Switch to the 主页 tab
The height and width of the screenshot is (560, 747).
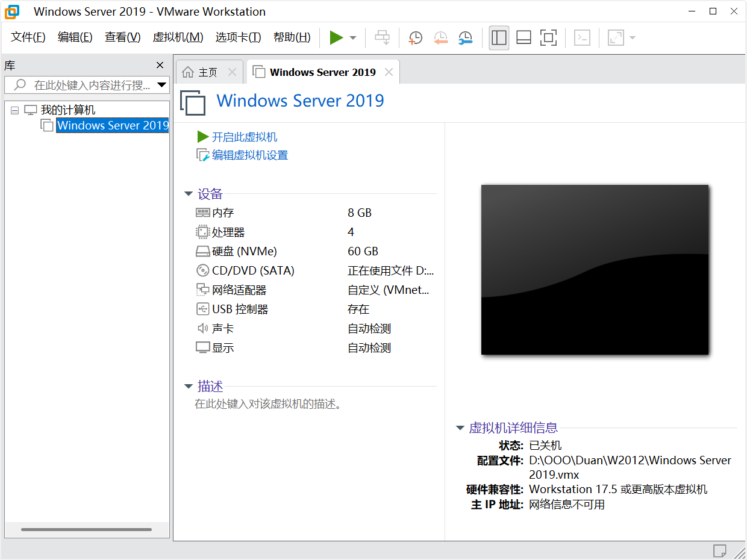coord(208,71)
